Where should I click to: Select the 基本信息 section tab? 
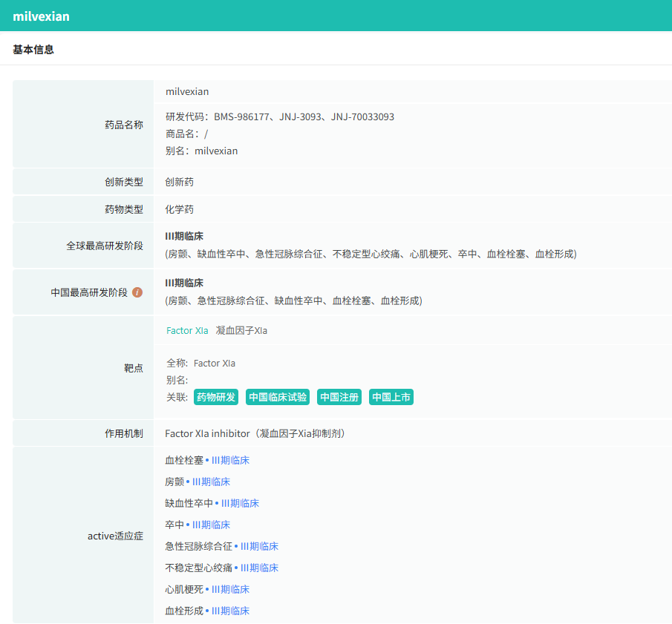tap(33, 50)
